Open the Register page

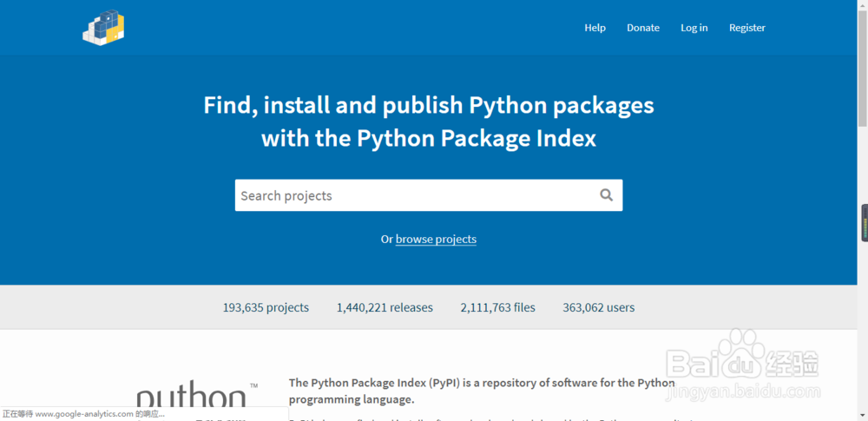(x=746, y=28)
